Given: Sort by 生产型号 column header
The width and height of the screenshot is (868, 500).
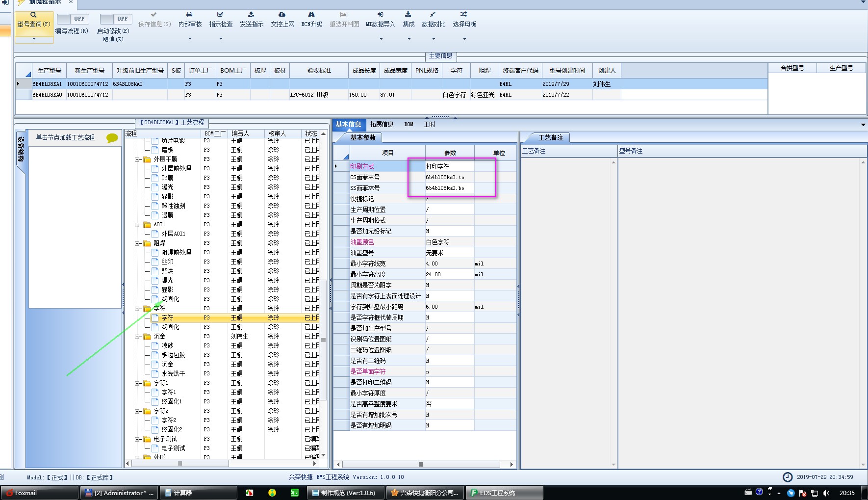Looking at the screenshot, I should tap(49, 70).
